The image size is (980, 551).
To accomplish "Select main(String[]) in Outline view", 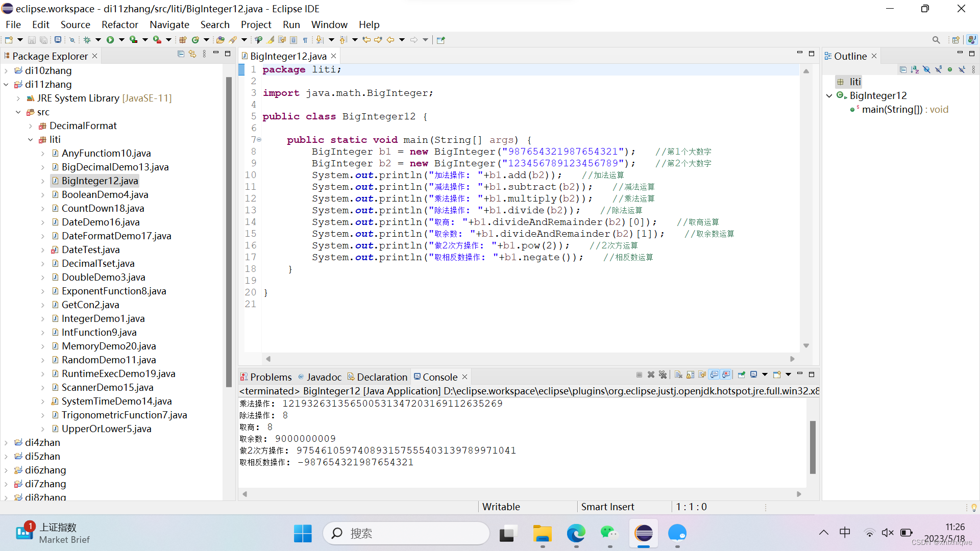I will (x=892, y=110).
